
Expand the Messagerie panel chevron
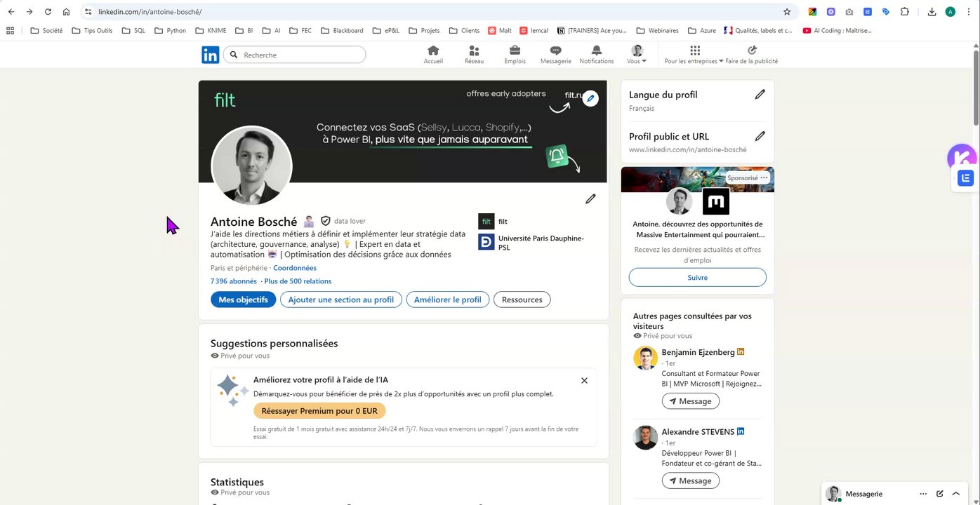[955, 494]
